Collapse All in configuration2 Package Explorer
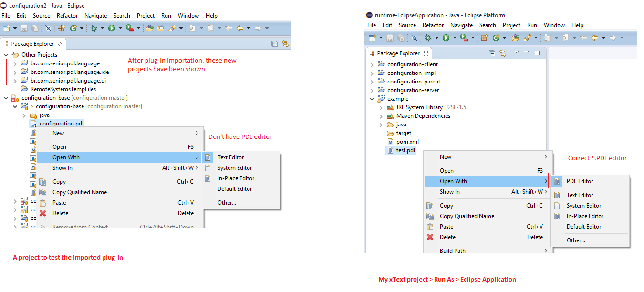Viewport: 644px width, 292px height. (x=274, y=43)
